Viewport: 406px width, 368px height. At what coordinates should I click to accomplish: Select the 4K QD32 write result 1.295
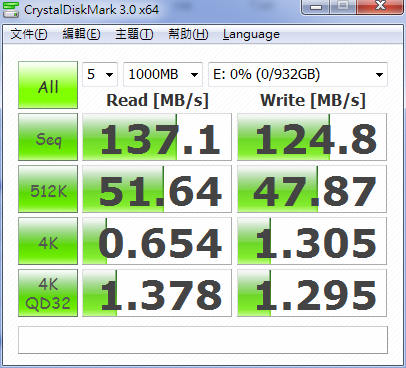point(312,293)
